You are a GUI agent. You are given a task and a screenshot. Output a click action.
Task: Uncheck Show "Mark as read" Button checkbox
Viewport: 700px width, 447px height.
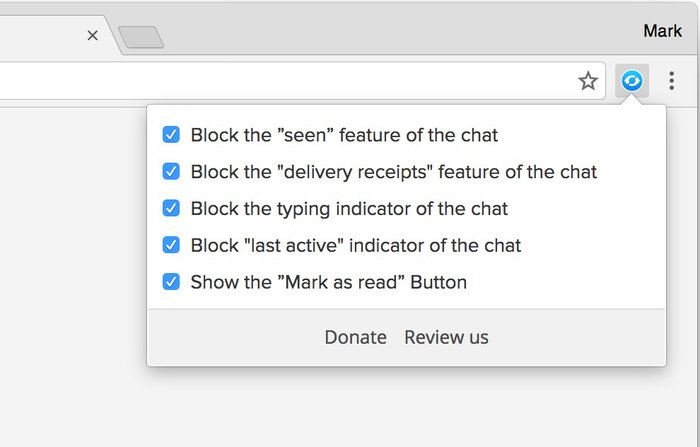(171, 282)
